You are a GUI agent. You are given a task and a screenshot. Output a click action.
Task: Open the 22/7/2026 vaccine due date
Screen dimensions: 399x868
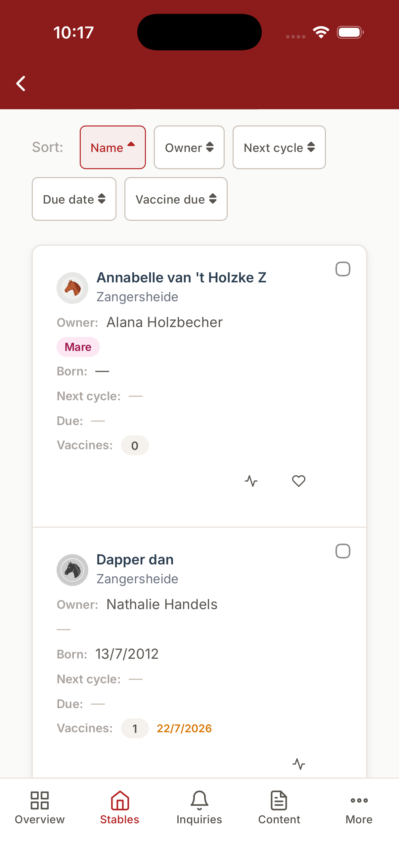(x=184, y=728)
